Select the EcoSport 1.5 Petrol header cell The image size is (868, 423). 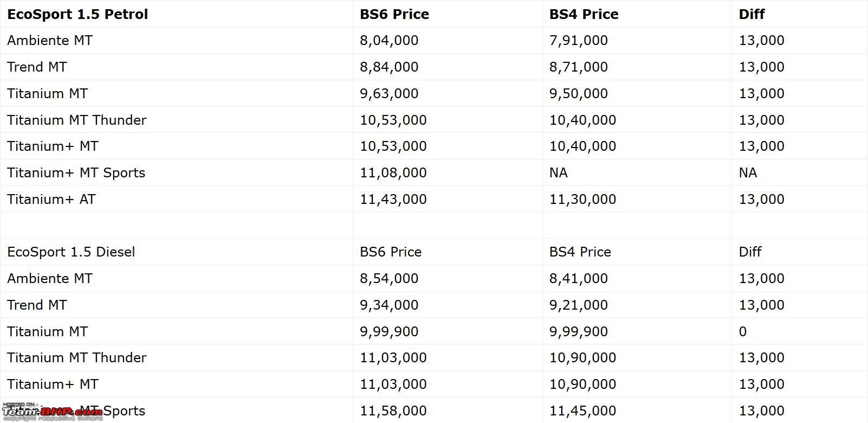click(x=77, y=14)
